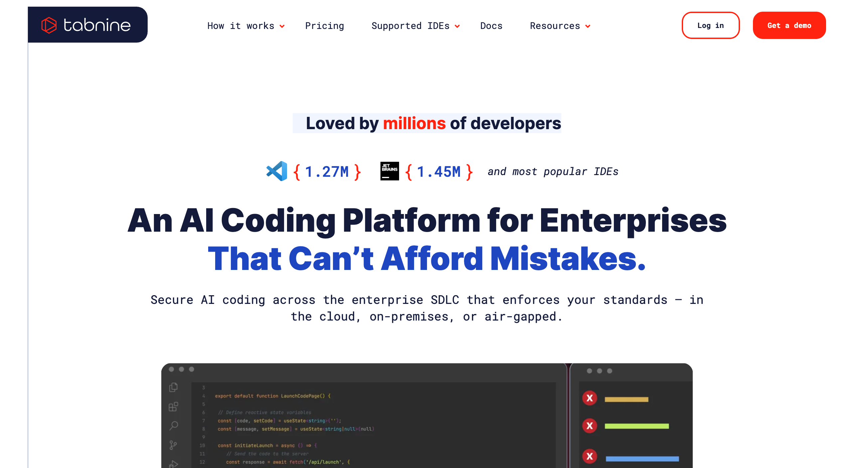This screenshot has height=468, width=868.
Task: Click the search magnifier in editor sidebar
Action: 173,425
